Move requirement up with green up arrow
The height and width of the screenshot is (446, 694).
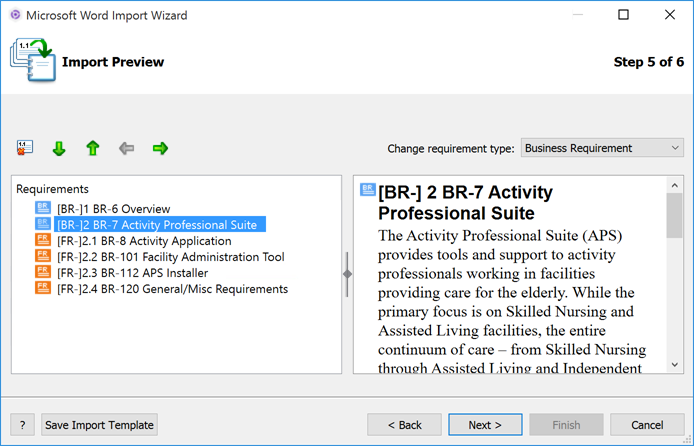click(93, 148)
